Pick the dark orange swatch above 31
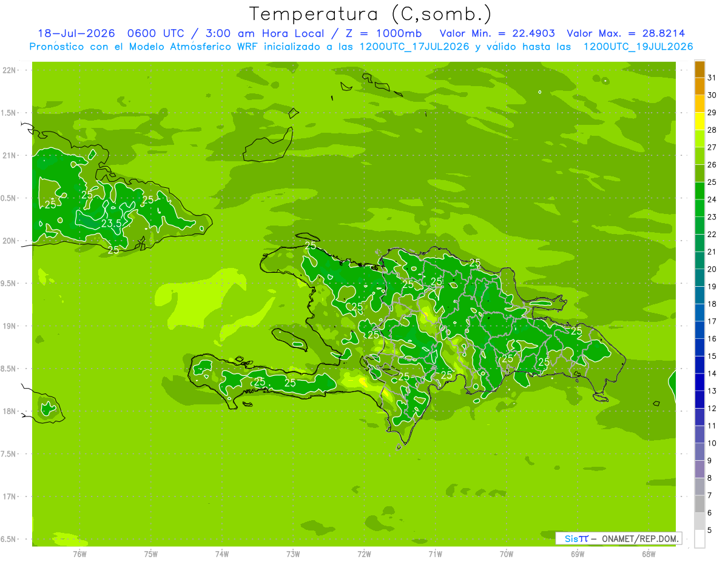Viewport: 728px width, 562px height. (x=699, y=69)
